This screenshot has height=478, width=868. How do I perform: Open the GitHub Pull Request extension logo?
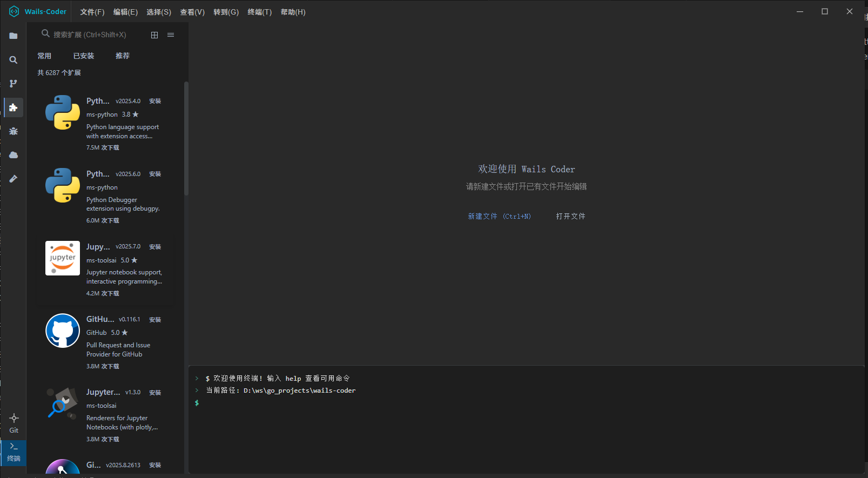coord(63,331)
